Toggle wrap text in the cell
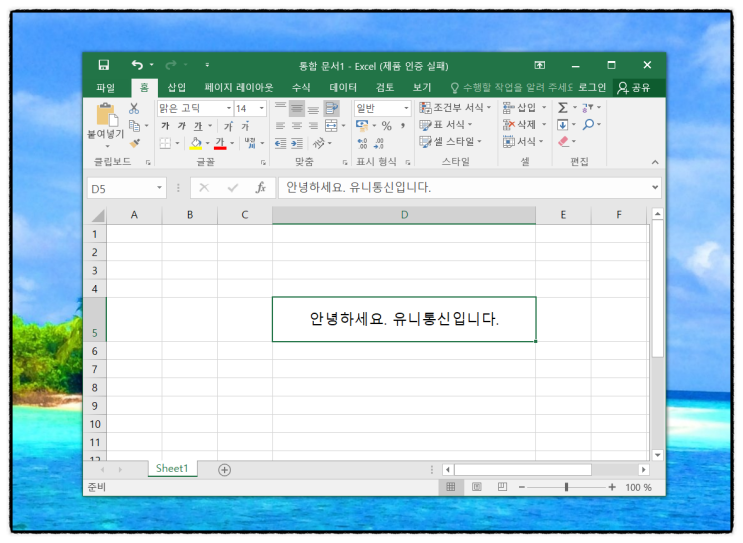Viewport: 743px width, 543px height. 331,109
